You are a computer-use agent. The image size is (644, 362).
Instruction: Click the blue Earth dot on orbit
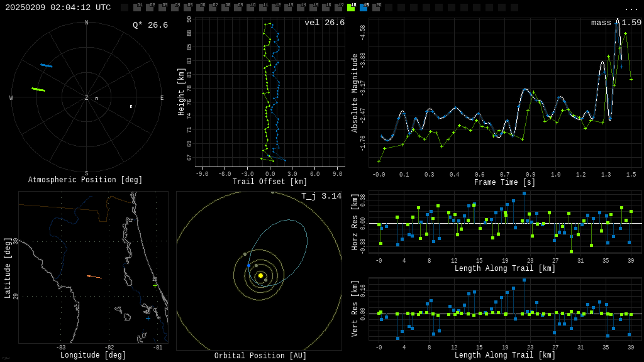[248, 266]
